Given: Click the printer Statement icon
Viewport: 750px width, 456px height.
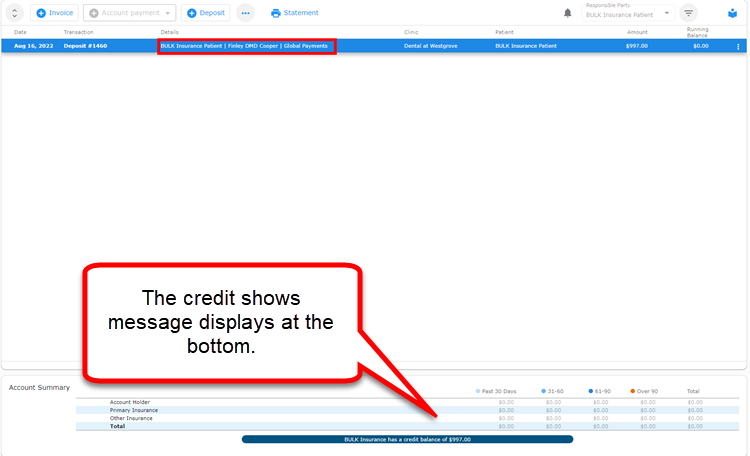Looking at the screenshot, I should [276, 13].
